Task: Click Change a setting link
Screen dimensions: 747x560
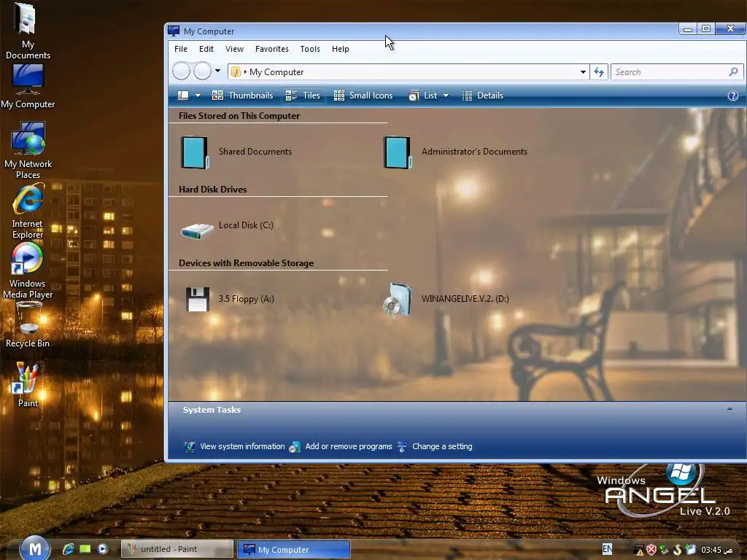Action: [442, 446]
